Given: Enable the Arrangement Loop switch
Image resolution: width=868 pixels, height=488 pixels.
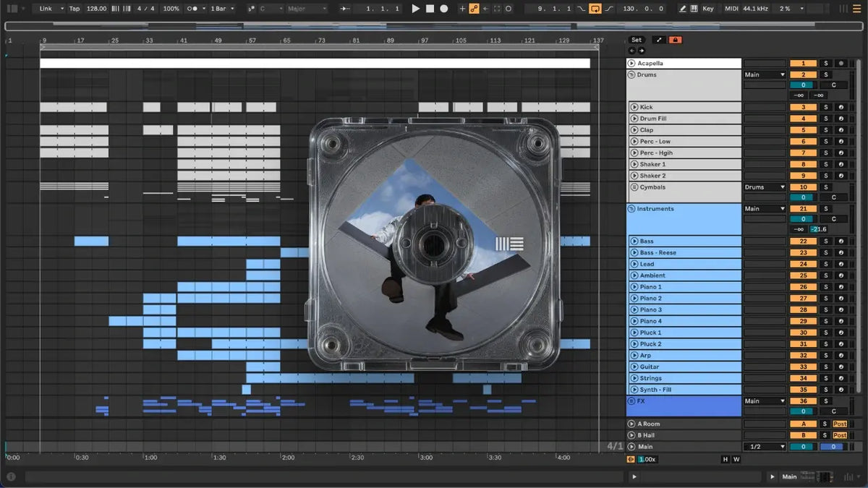Looking at the screenshot, I should (595, 9).
